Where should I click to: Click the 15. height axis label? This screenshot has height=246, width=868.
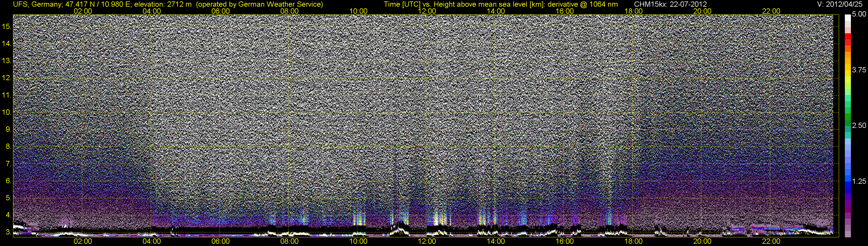click(x=7, y=27)
